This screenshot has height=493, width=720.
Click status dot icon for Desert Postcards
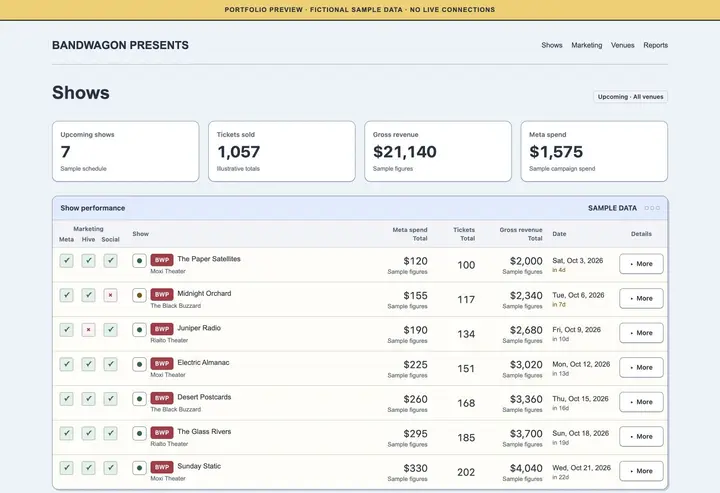pyautogui.click(x=139, y=399)
